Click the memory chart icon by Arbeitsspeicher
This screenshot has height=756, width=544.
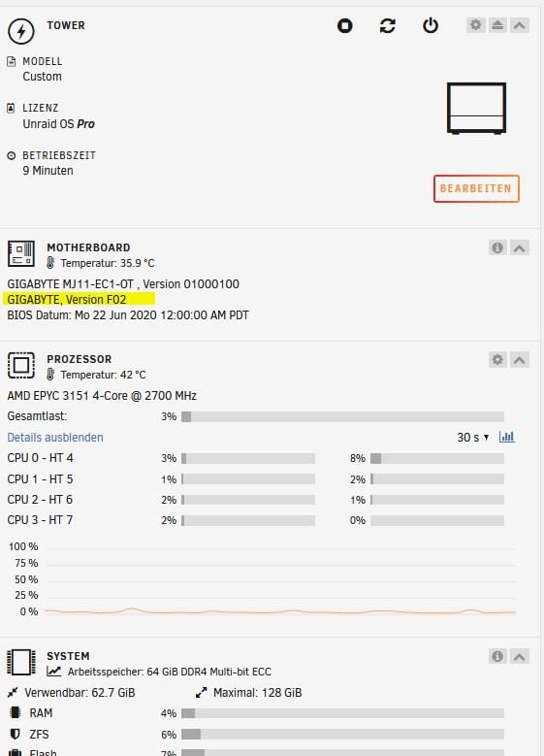54,672
